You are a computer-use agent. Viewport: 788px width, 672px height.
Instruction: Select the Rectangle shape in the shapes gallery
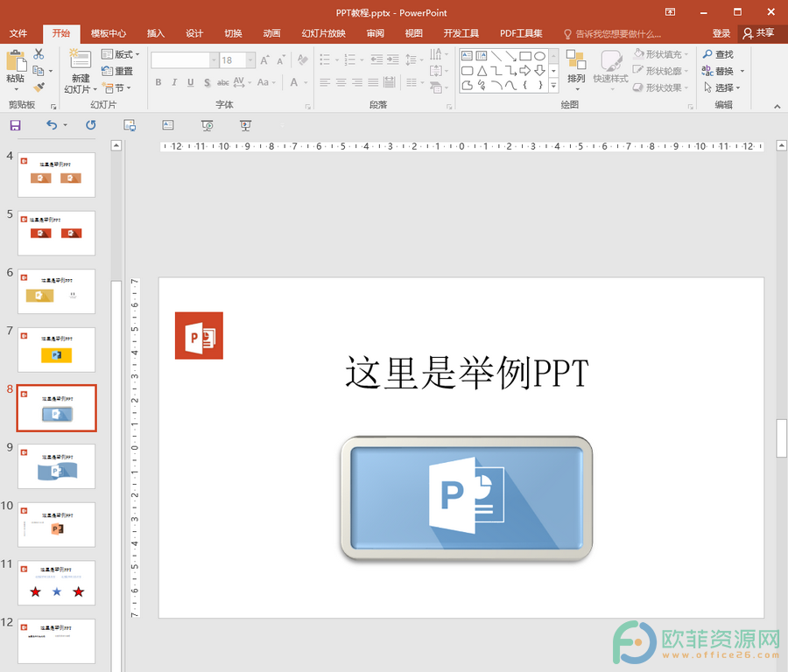coord(525,56)
